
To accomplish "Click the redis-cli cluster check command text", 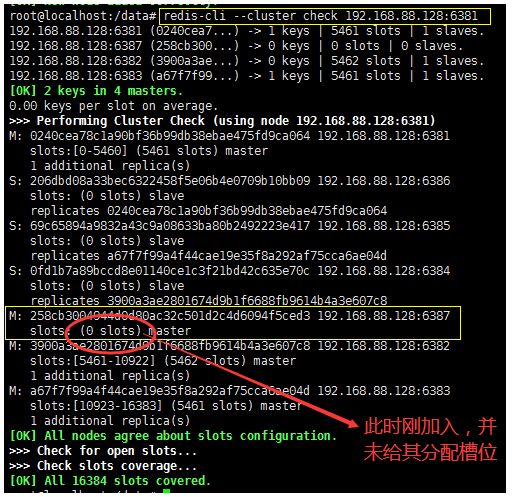I will [x=321, y=16].
